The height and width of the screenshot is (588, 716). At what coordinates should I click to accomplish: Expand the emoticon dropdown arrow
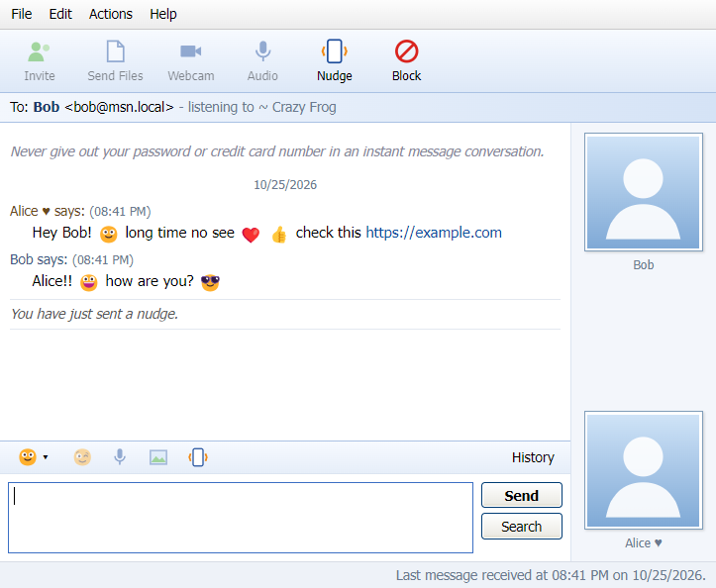click(x=46, y=457)
